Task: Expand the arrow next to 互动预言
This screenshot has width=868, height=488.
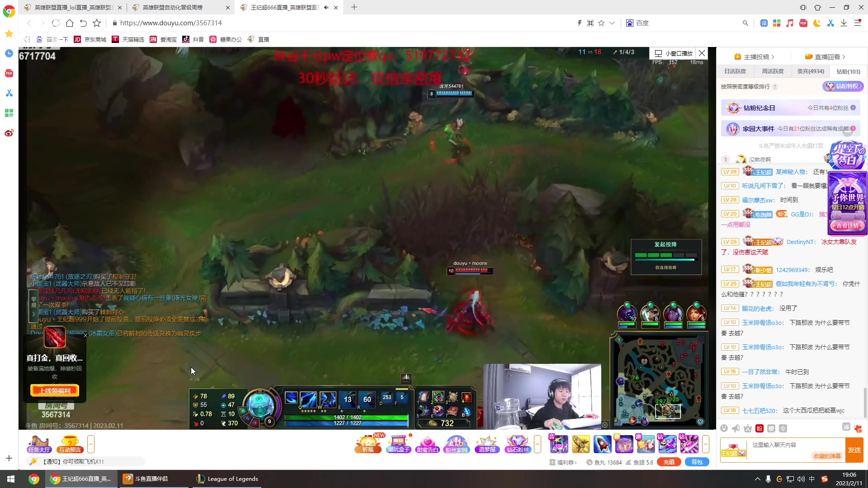Action: point(91,444)
